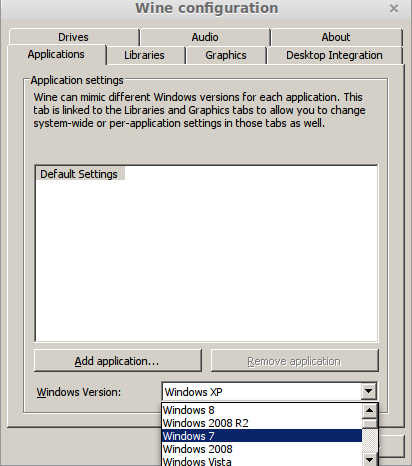Click the dropdown list scroll up arrow
This screenshot has width=412, height=466.
(370, 410)
